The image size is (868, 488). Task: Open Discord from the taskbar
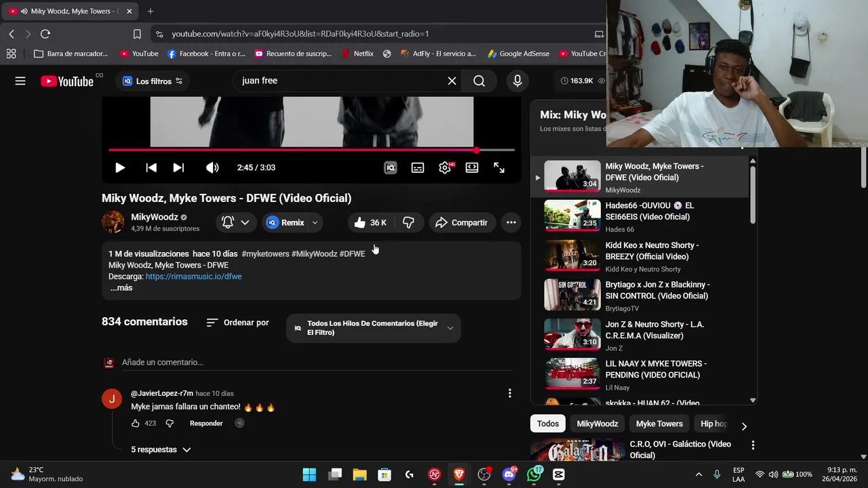pyautogui.click(x=509, y=474)
